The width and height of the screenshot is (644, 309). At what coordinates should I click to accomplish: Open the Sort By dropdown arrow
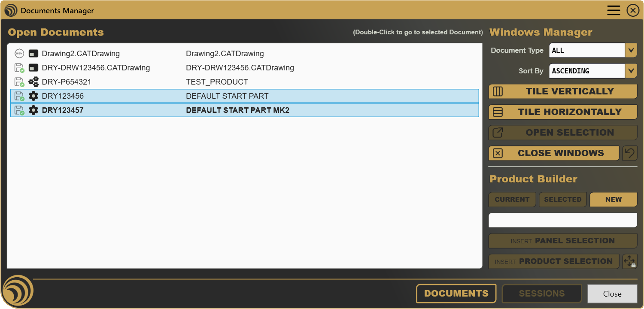pos(631,71)
